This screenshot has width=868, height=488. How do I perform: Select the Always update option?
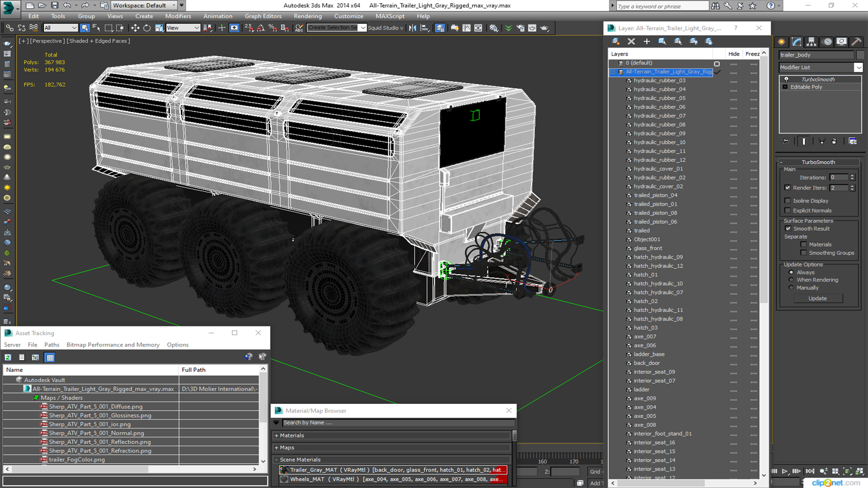(791, 272)
